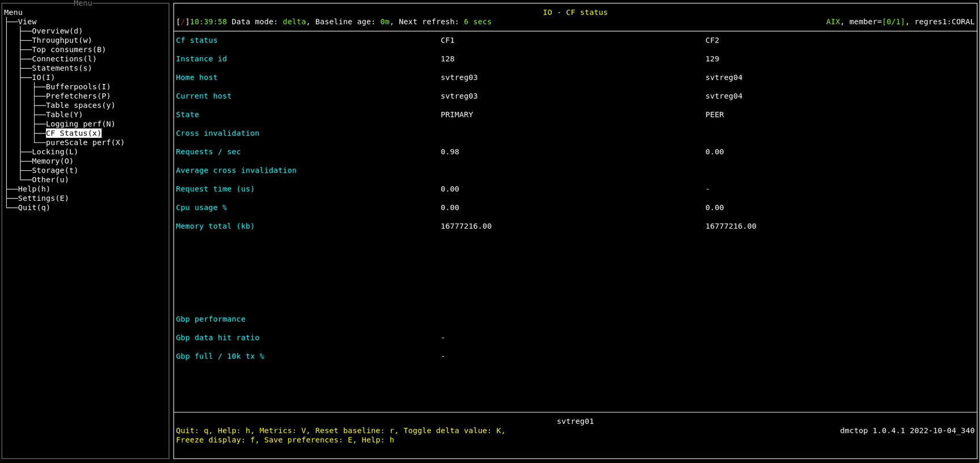Open Memory(O) view
This screenshot has width=980, height=463.
[53, 161]
